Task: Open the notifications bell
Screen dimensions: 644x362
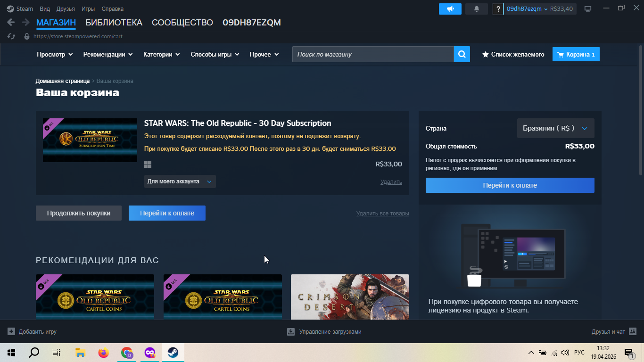Action: (477, 9)
